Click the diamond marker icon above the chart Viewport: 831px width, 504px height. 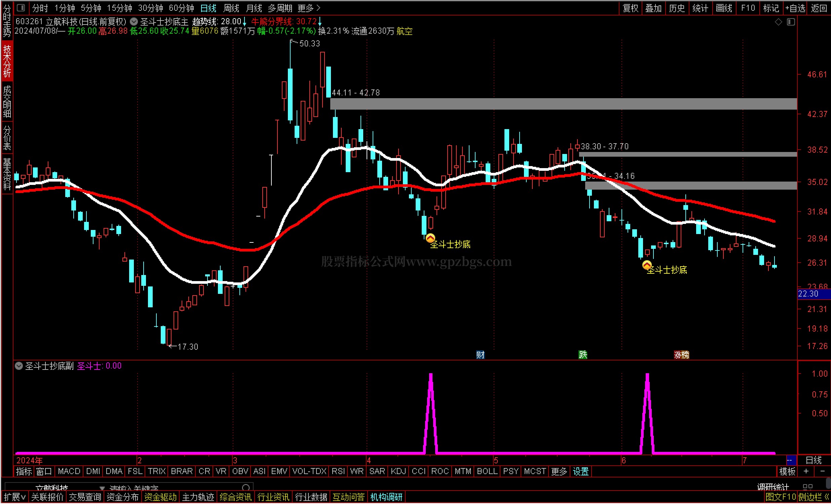(x=779, y=22)
